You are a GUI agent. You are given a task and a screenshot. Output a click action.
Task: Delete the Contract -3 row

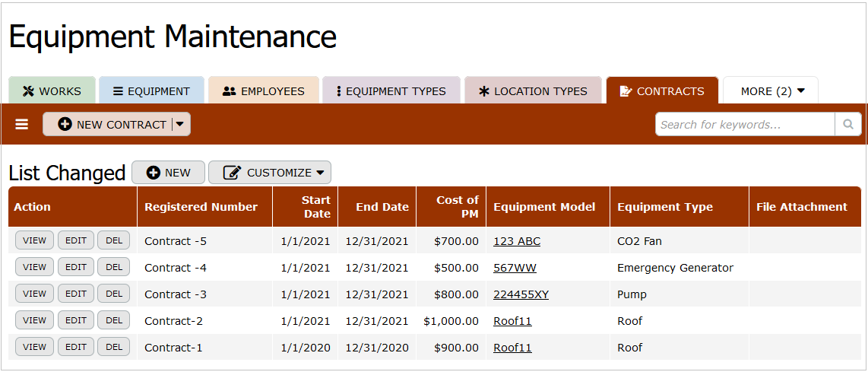click(114, 294)
